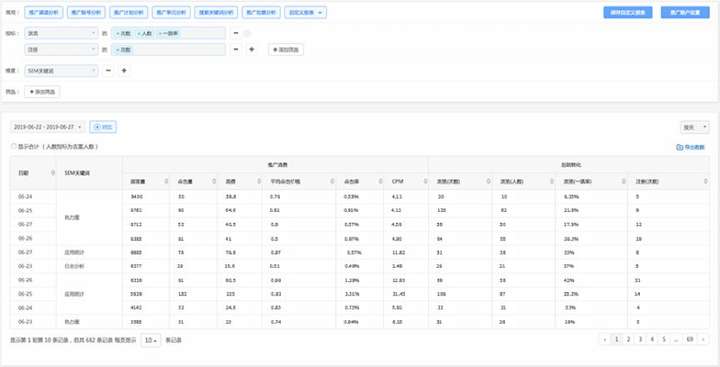Screen dimensions: 720x367
Task: Sort by the 平均点击价格 column sort icon
Action: [x=332, y=181]
